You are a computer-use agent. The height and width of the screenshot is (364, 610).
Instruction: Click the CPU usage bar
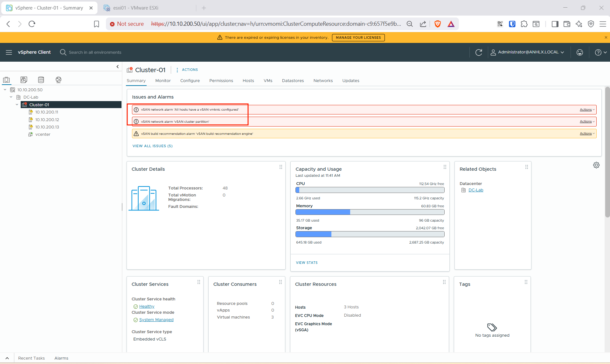pyautogui.click(x=370, y=190)
